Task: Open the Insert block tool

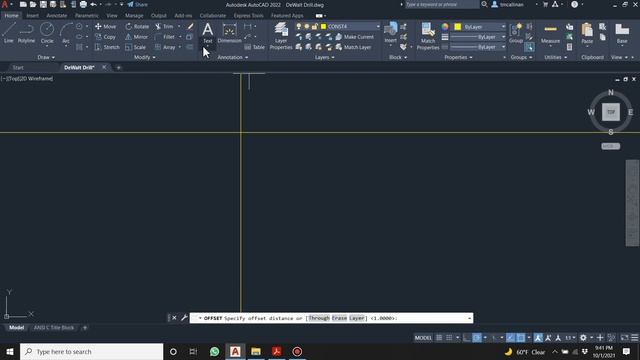Action: pos(390,33)
